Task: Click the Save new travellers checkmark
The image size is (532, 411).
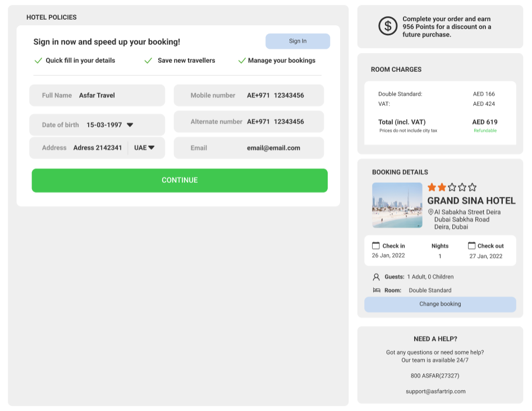Action: (148, 61)
